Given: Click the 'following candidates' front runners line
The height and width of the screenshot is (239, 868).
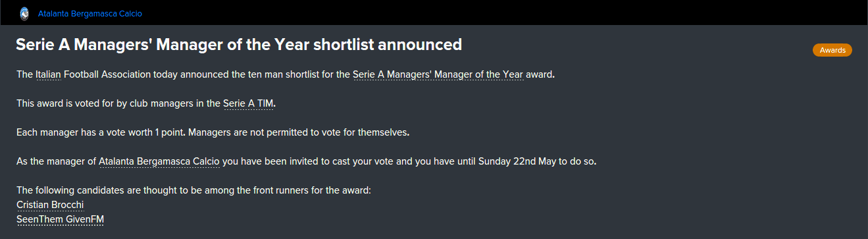Looking at the screenshot, I should click(194, 190).
